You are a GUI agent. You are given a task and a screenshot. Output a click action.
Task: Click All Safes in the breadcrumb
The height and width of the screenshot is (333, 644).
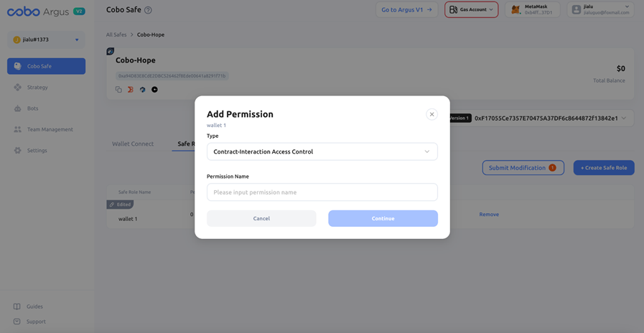(x=116, y=34)
